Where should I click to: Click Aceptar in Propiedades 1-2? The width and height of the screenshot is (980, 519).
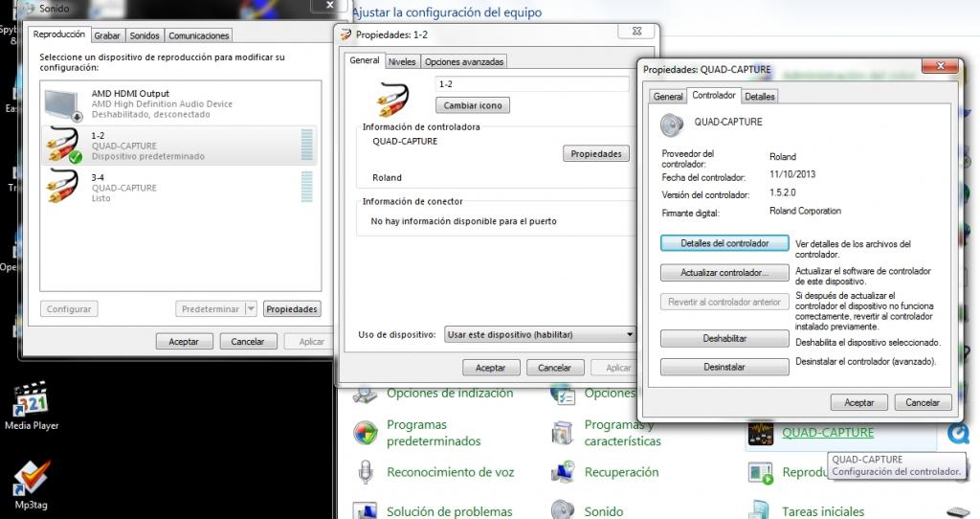pos(491,368)
